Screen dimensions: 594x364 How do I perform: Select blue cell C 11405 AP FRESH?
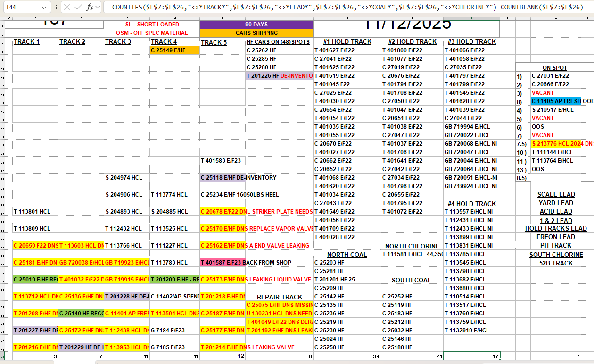coord(556,101)
